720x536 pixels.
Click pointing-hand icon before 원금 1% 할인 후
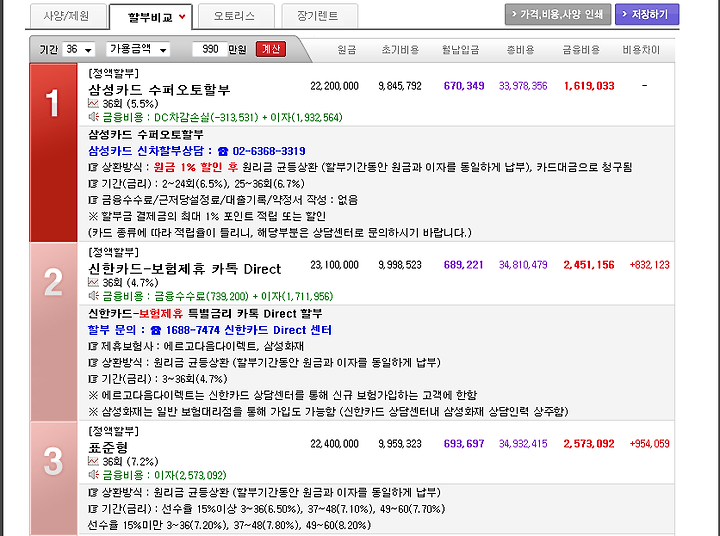coord(93,167)
